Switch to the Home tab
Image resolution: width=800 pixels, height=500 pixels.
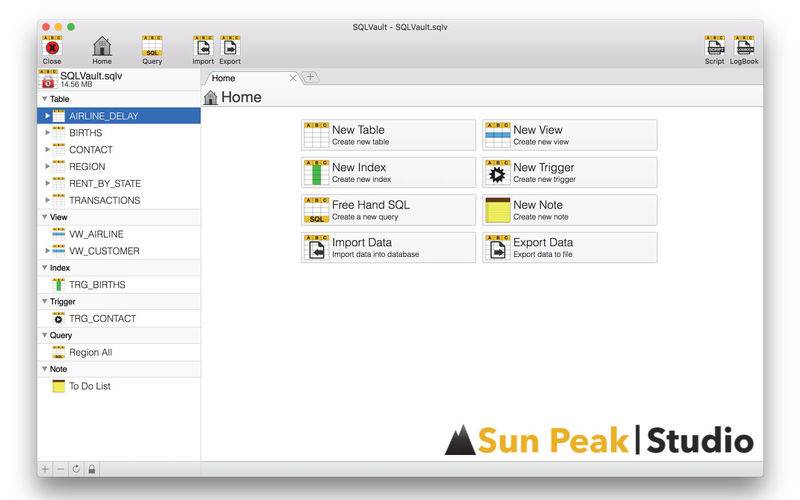(250, 78)
